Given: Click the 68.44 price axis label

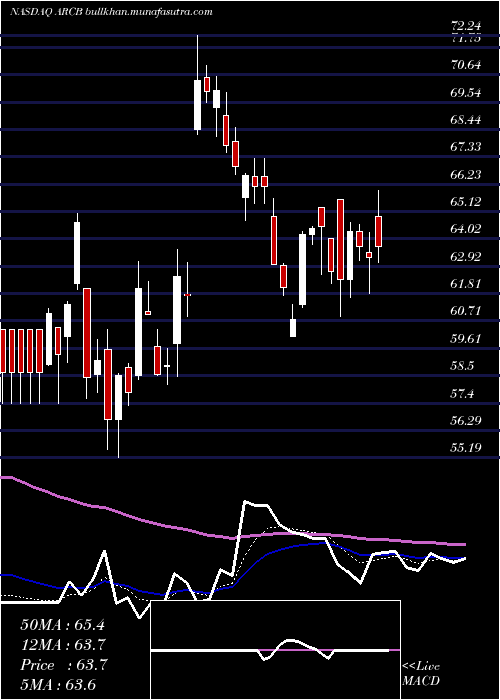Looking at the screenshot, I should pos(466,120).
